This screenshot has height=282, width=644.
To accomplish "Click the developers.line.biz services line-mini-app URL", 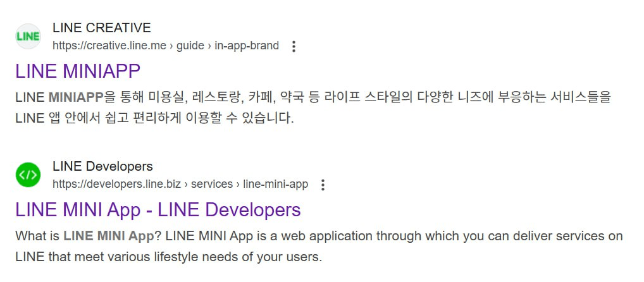I will pyautogui.click(x=180, y=184).
